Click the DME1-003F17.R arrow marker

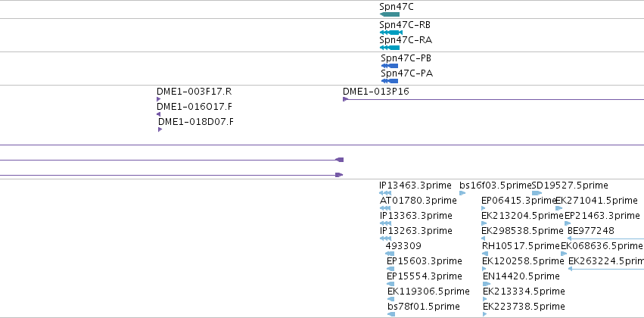(158, 99)
